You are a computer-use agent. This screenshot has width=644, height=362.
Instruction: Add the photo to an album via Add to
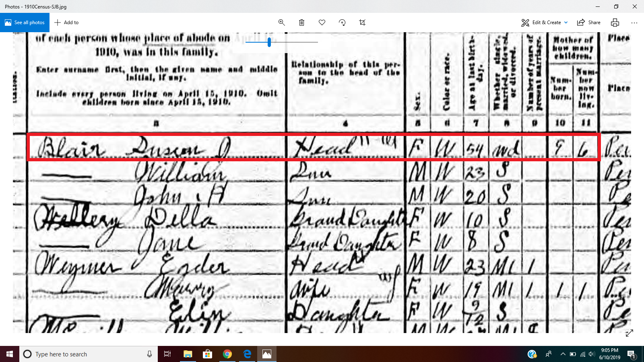tap(66, 22)
